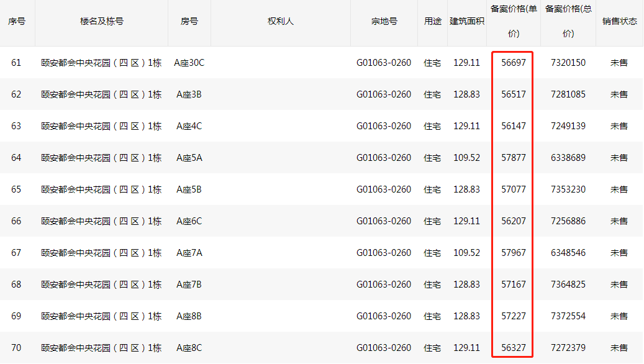Click the 房号 column header
This screenshot has width=644, height=364.
pos(189,21)
